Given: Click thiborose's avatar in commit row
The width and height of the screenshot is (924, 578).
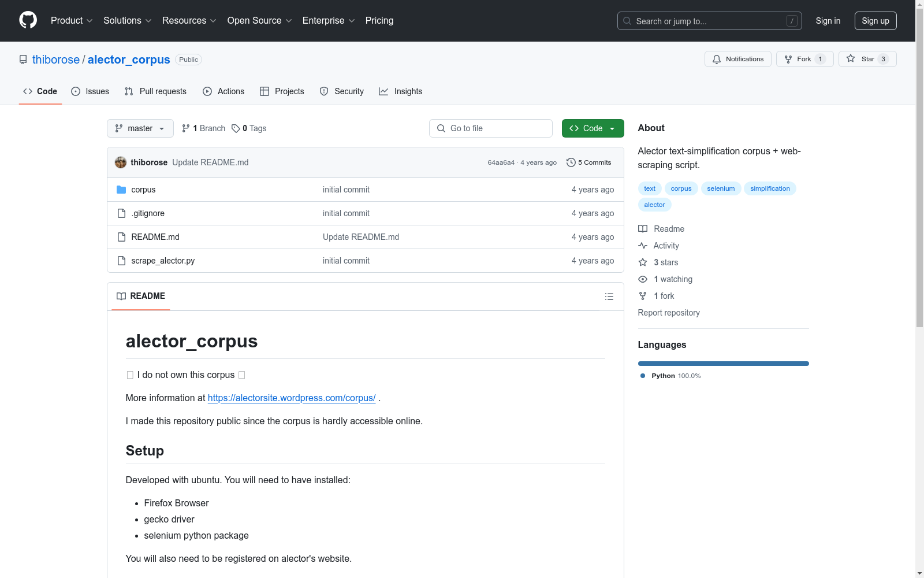Looking at the screenshot, I should point(121,162).
